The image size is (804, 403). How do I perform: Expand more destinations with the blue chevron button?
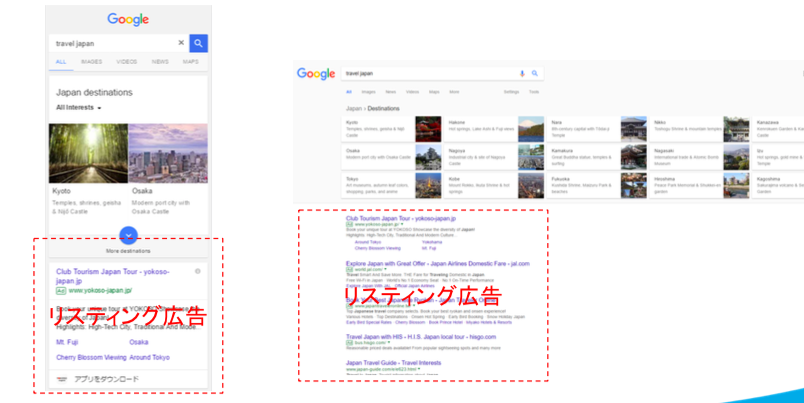coord(128,235)
